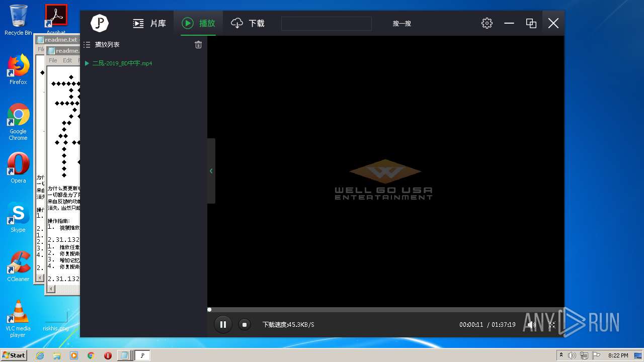Click the network tray icon
Screen dimensions: 644x362
(x=585, y=355)
